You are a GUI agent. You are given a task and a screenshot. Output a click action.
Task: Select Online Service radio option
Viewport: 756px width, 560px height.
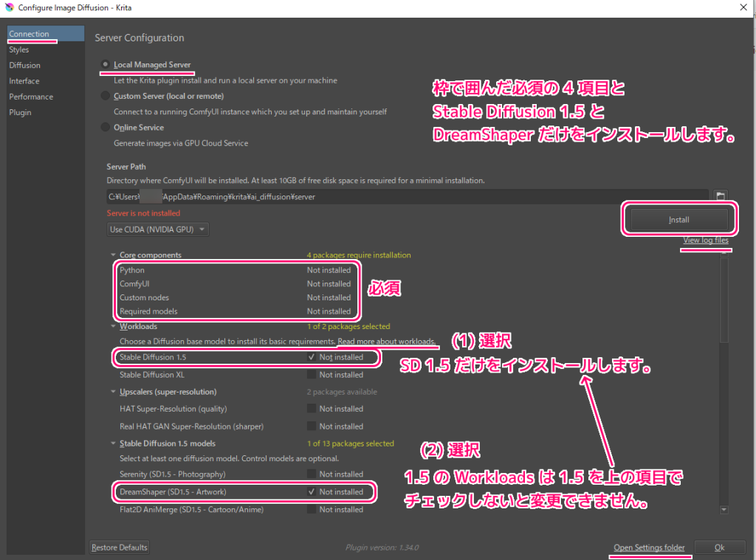[x=105, y=127]
